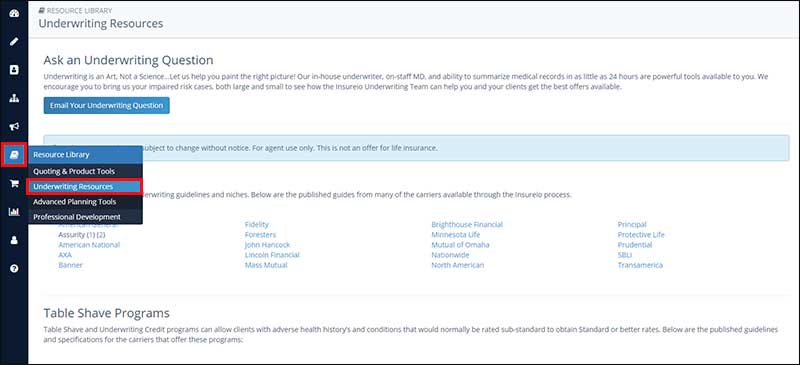The height and width of the screenshot is (365, 800).
Task: Open the Mass Mutual guide link
Action: (266, 265)
